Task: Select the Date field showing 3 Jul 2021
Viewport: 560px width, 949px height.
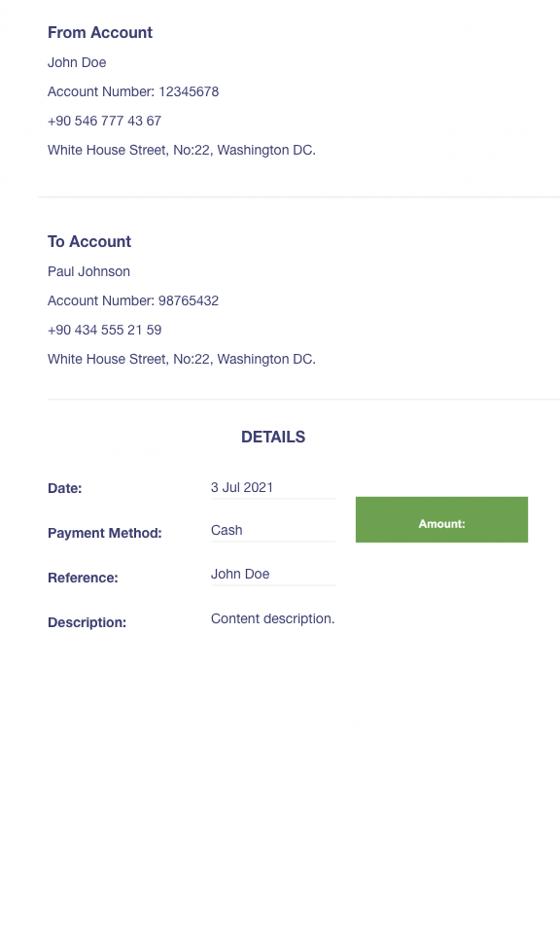Action: coord(272,488)
